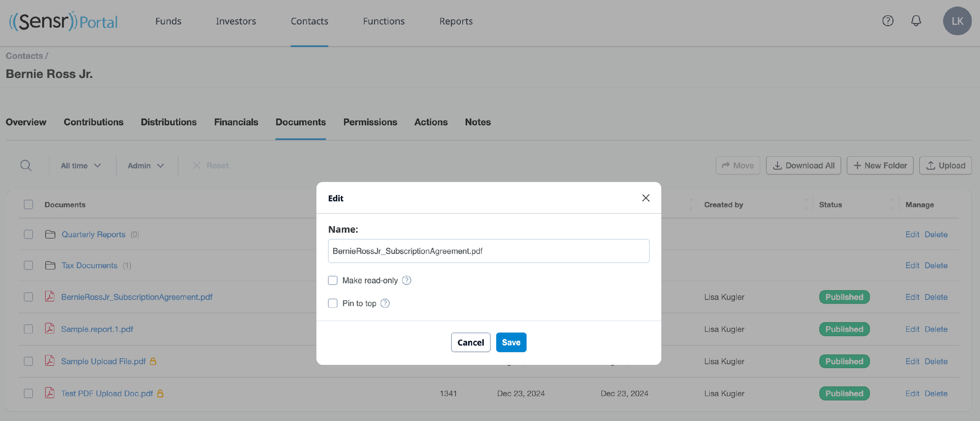
Task: Go to Funds in top navigation
Action: (168, 21)
